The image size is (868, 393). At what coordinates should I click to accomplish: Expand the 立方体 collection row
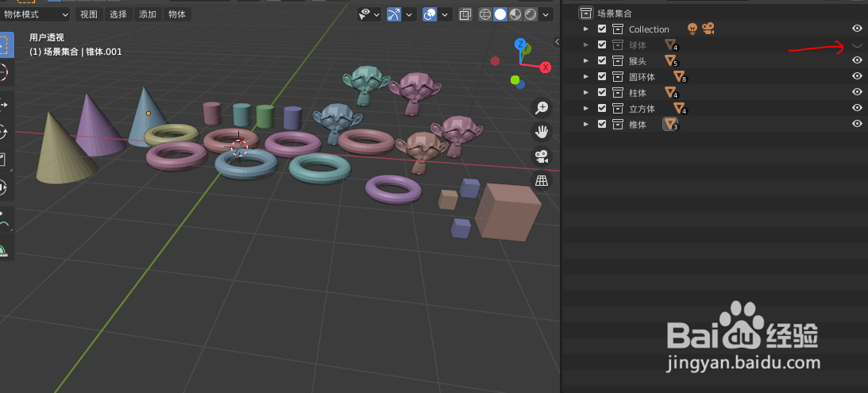[x=586, y=108]
